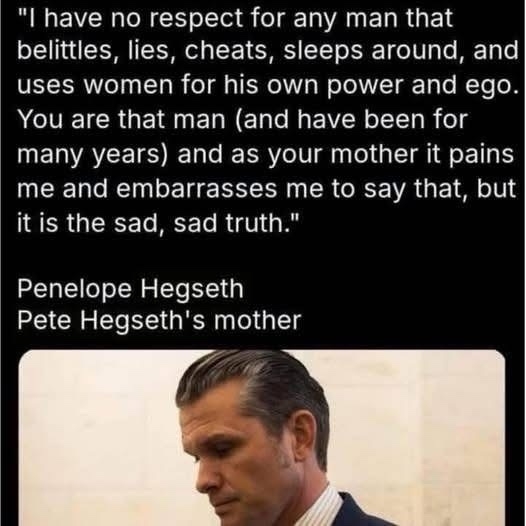Click the line starting "many years) and as your mother"
The height and width of the screenshot is (526, 526).
tap(265, 155)
